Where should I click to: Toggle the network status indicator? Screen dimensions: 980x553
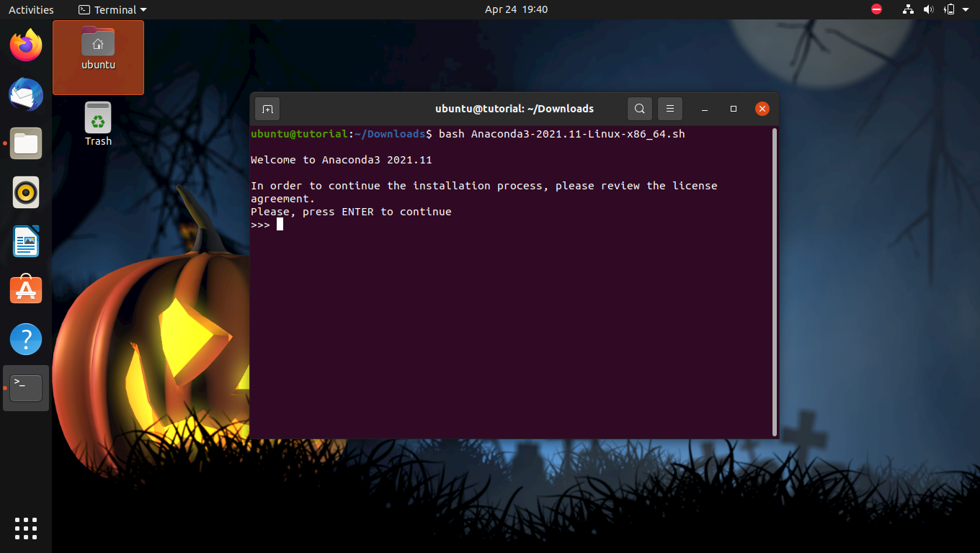907,9
